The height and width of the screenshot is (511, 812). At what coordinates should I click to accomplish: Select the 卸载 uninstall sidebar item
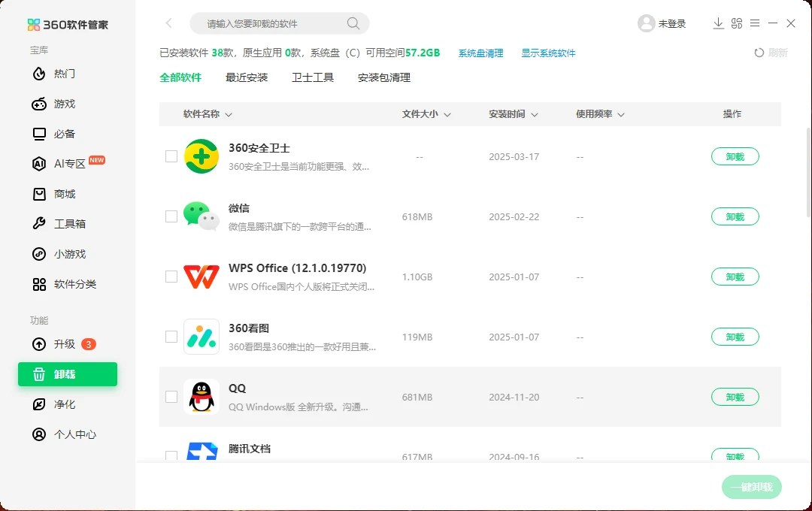[x=68, y=374]
